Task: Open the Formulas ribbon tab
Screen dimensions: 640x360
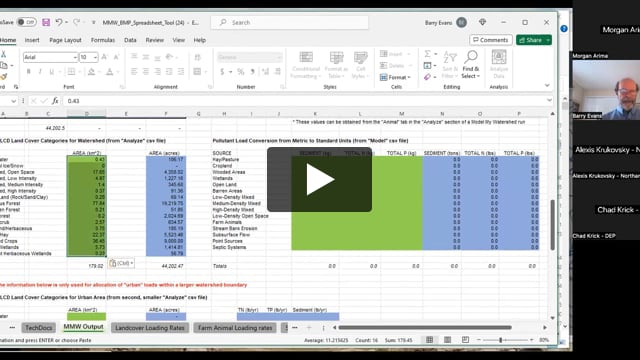Action: point(102,40)
